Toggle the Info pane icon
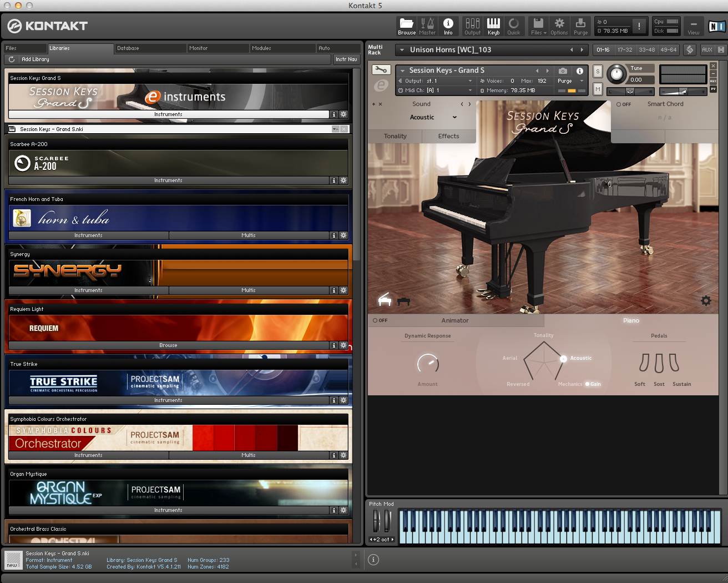 (448, 26)
